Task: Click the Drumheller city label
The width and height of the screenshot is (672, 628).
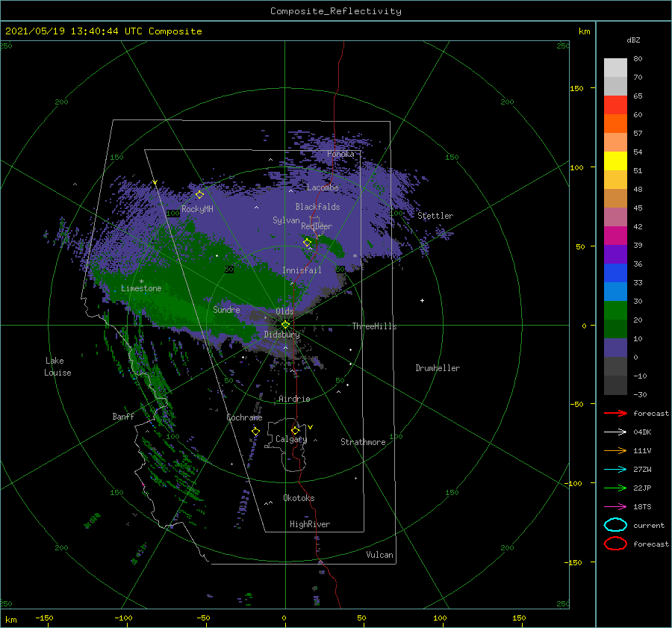Action: pos(438,368)
